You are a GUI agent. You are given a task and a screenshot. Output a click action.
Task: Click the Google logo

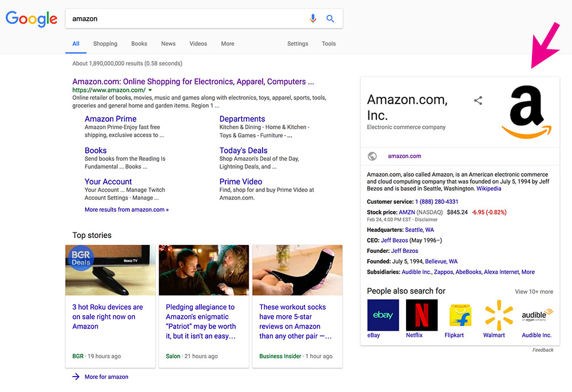point(31,18)
